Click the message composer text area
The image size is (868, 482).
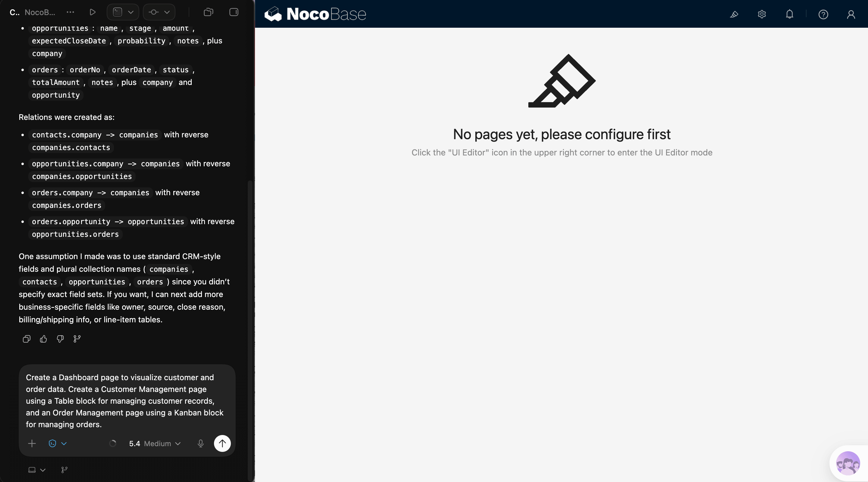126,401
